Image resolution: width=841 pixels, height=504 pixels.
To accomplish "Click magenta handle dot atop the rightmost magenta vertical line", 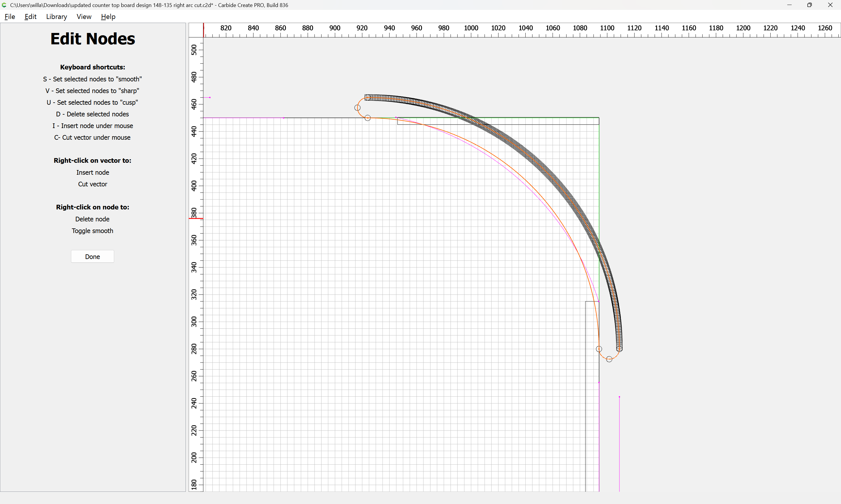I will click(x=619, y=397).
